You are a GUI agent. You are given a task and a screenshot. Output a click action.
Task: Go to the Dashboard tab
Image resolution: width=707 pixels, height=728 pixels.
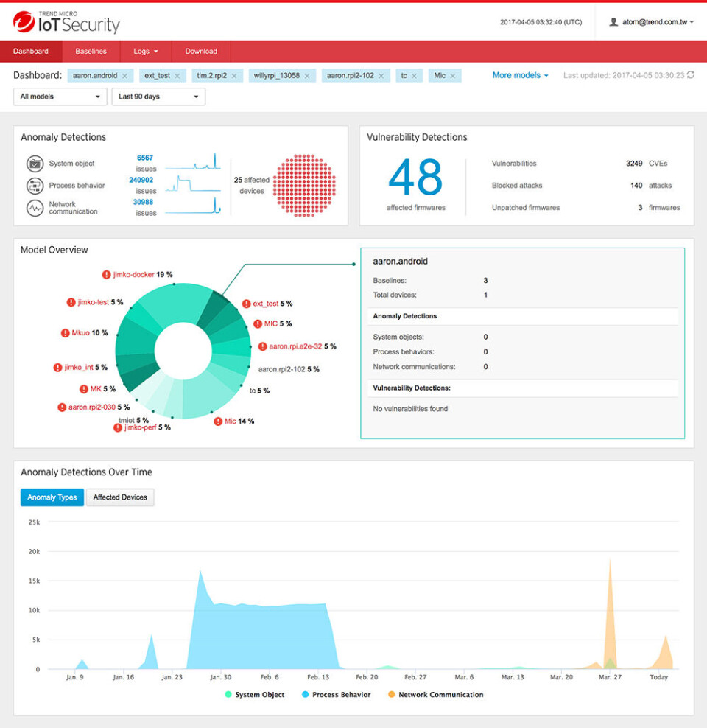[x=31, y=51]
